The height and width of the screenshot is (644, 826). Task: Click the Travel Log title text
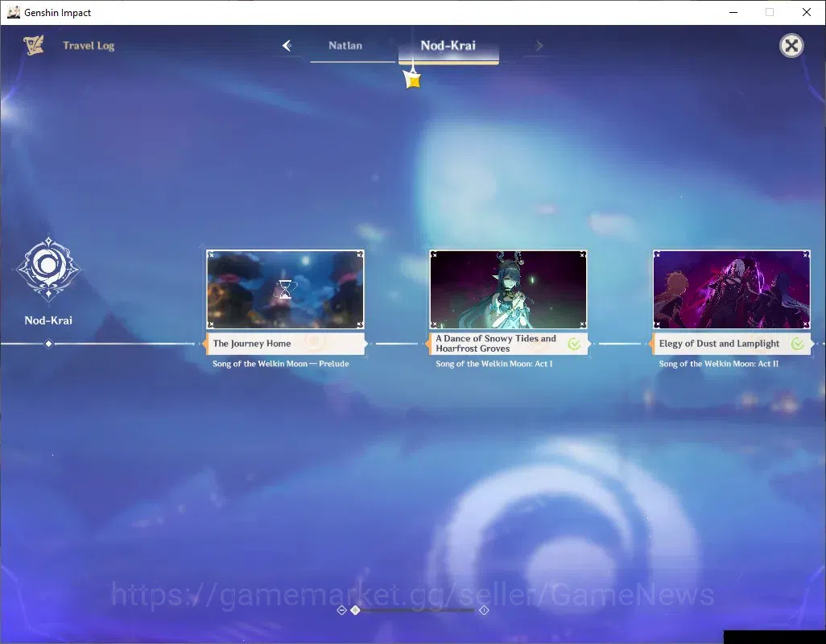[89, 46]
